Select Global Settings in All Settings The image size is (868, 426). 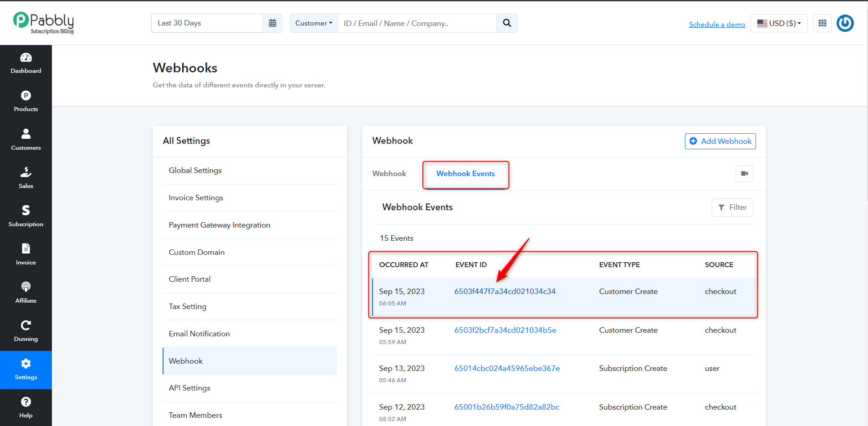click(x=250, y=171)
